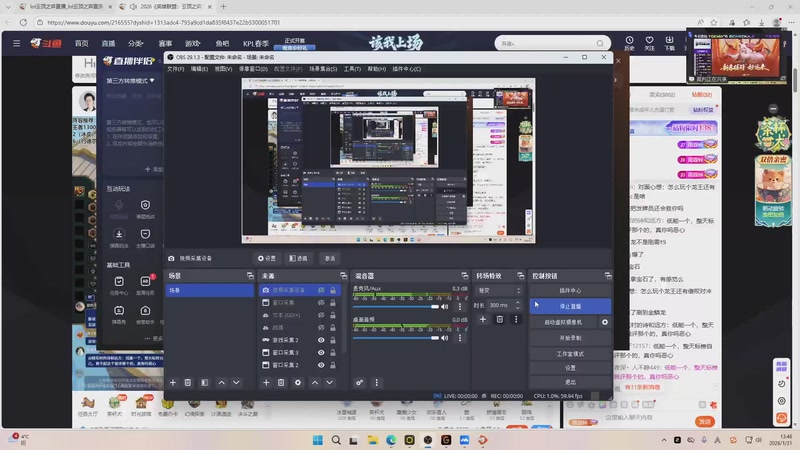
Task: Open 帮助(H) menu in OBS
Action: tap(377, 69)
